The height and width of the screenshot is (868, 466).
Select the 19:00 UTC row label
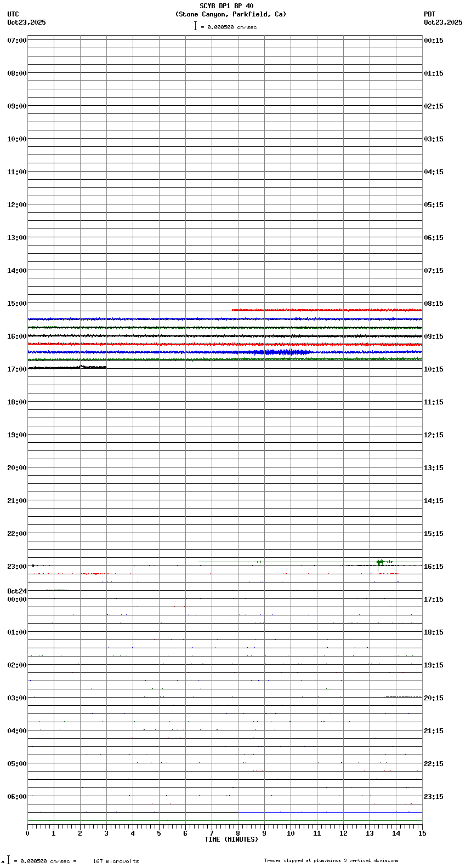pos(17,435)
